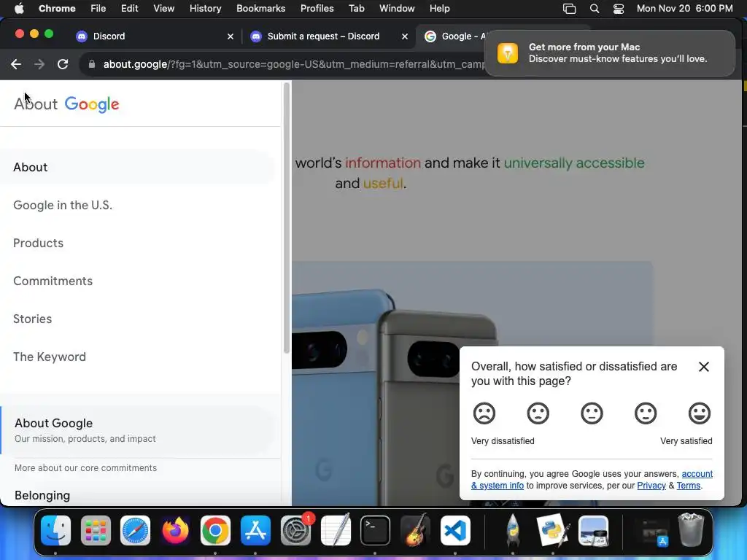Image resolution: width=747 pixels, height=560 pixels.
Task: Open the Privacy link in survey
Action: click(x=651, y=485)
